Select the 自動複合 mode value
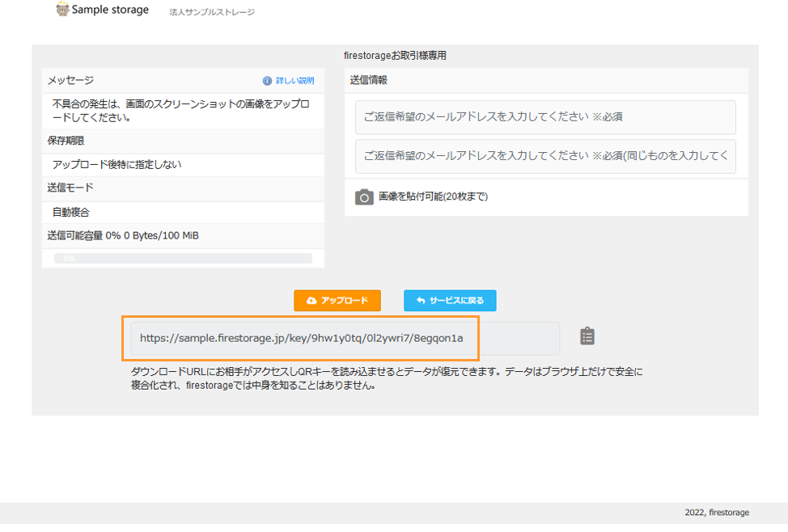 (71, 213)
